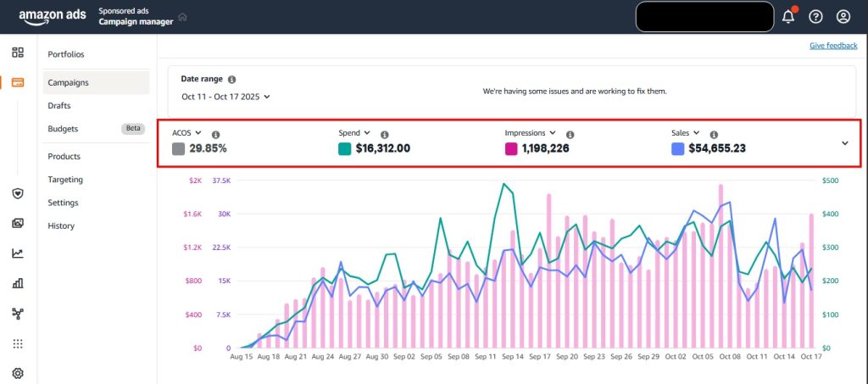
Task: Click the blue Sales color swatch
Action: [677, 149]
